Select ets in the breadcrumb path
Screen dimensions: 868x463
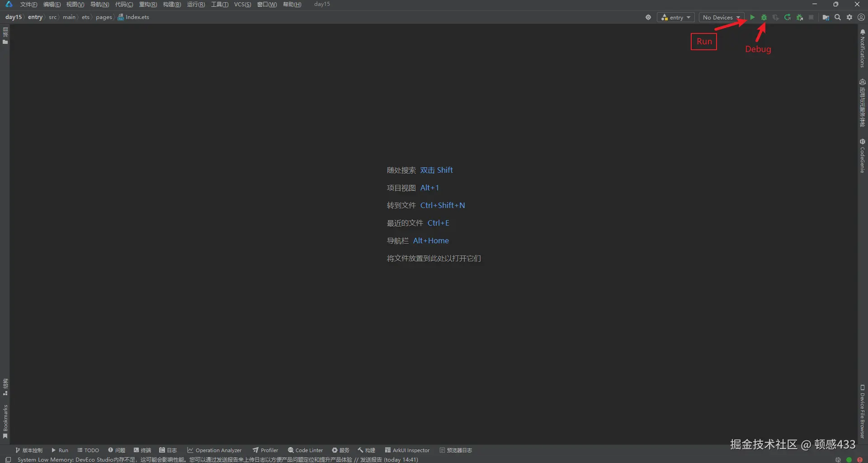point(85,17)
